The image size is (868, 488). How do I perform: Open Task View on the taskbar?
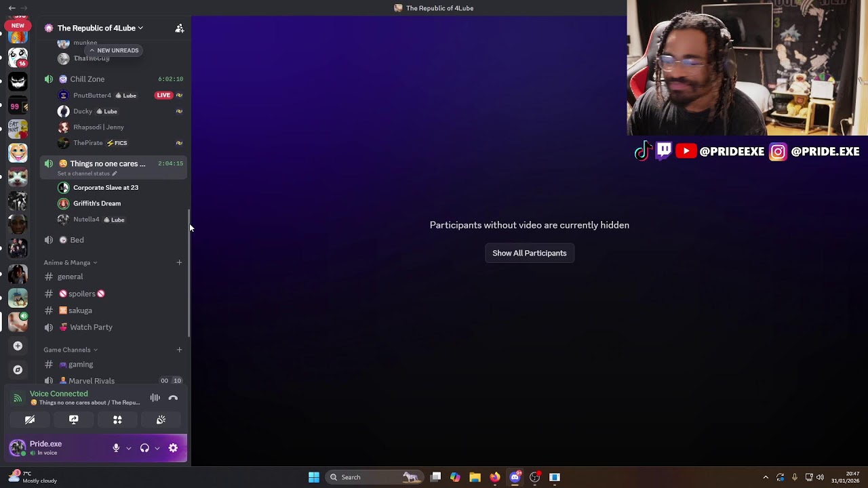click(x=436, y=477)
